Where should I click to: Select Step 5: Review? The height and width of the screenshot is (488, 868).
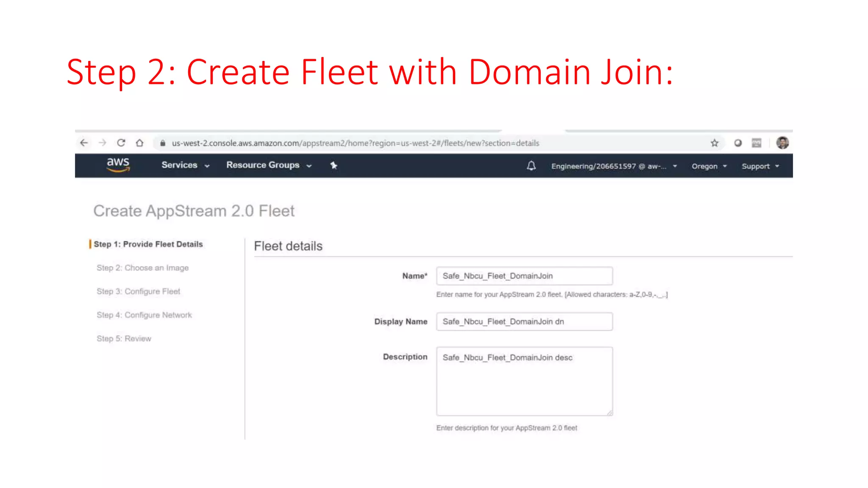tap(124, 338)
